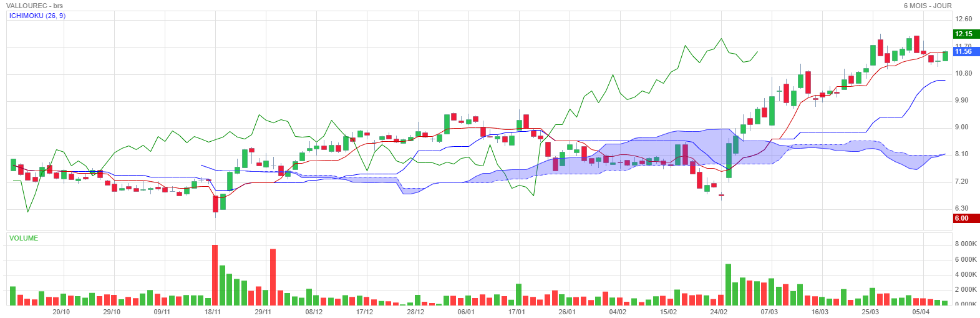
Task: Click the 12.60 price axis label
Action: (x=964, y=19)
